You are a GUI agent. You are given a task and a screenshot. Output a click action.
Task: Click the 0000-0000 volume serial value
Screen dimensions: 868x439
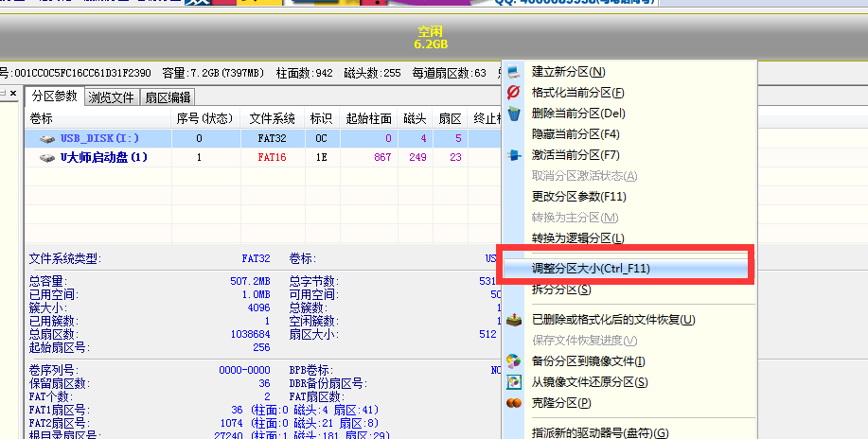(x=244, y=370)
